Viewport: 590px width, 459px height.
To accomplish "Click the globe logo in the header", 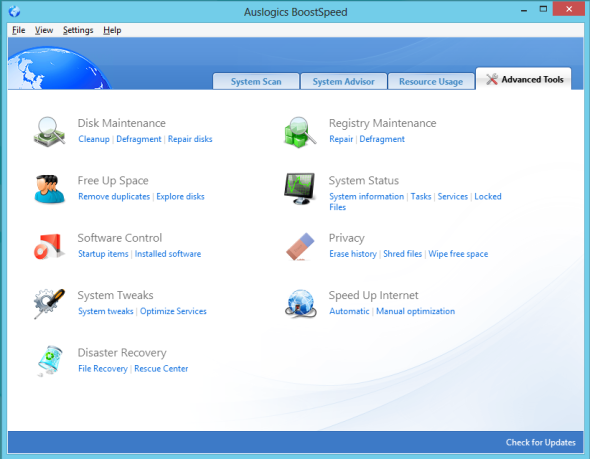I will click(58, 68).
